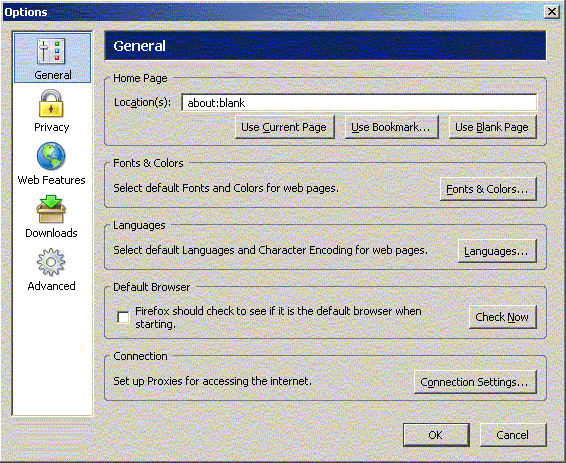Screen dimensions: 566x463
Task: Click the Location(s) home page field
Action: click(359, 103)
